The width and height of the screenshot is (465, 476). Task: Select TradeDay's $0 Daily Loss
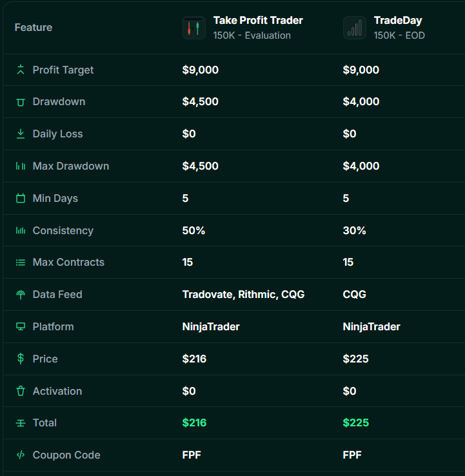click(350, 134)
